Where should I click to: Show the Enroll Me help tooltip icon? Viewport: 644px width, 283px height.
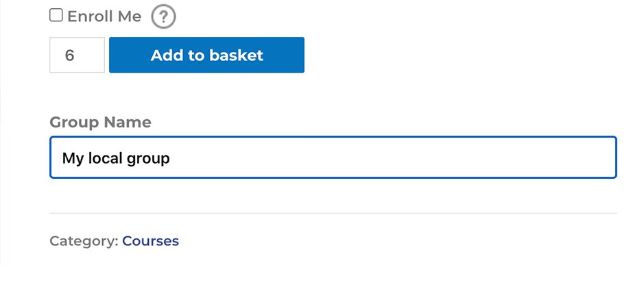[163, 17]
